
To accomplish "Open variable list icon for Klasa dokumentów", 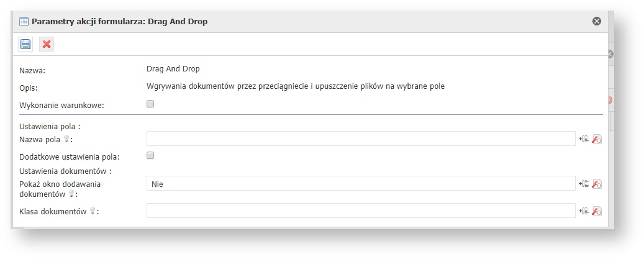I will [x=584, y=211].
